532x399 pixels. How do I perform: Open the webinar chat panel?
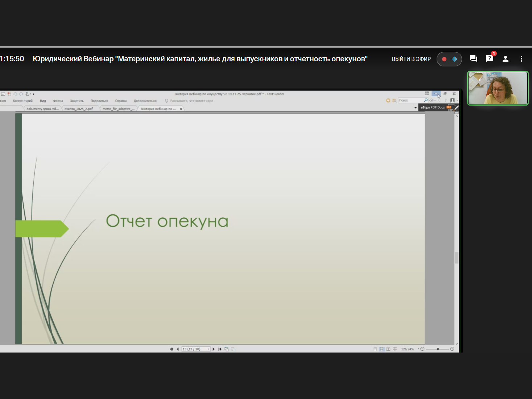pos(473,59)
